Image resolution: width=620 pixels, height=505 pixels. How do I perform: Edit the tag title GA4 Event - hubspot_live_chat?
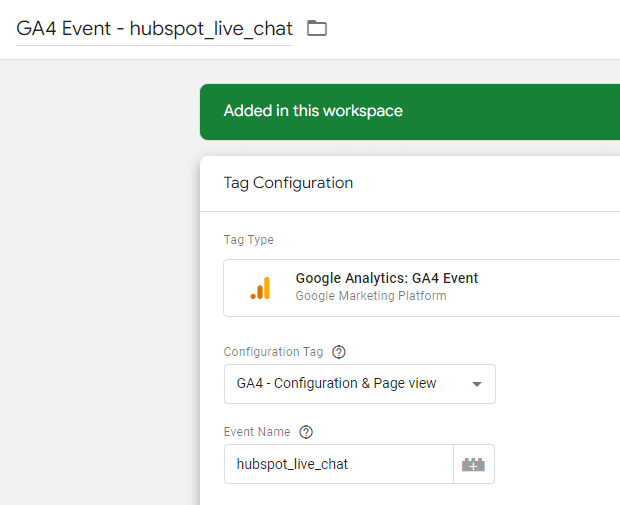pos(154,29)
